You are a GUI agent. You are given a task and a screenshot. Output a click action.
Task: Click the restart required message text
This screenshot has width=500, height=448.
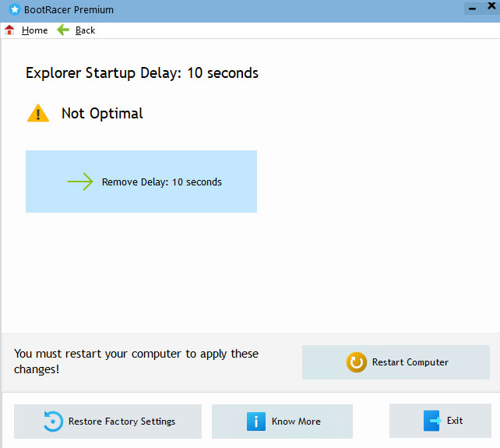click(x=136, y=361)
